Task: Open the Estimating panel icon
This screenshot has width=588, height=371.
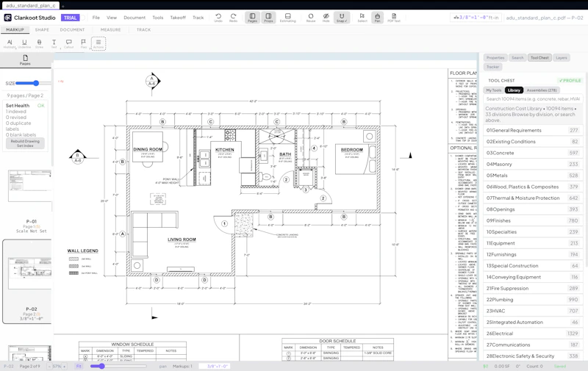Action: coord(287,17)
